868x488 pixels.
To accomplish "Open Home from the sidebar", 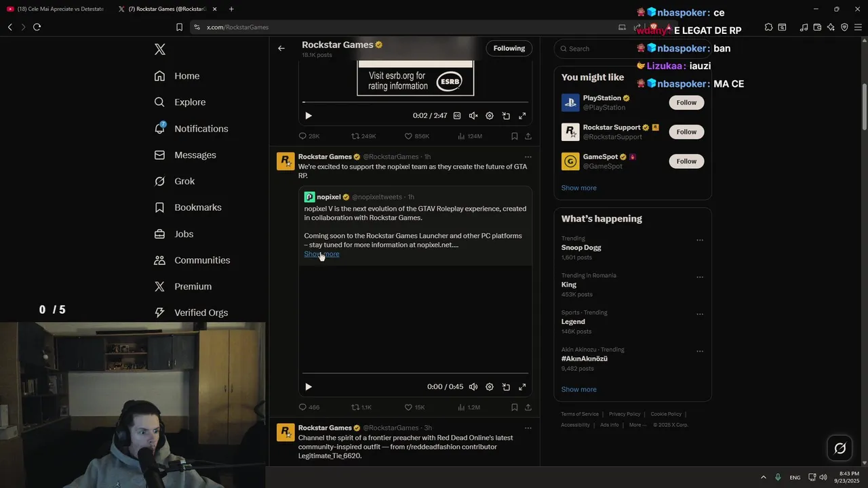I will point(176,76).
